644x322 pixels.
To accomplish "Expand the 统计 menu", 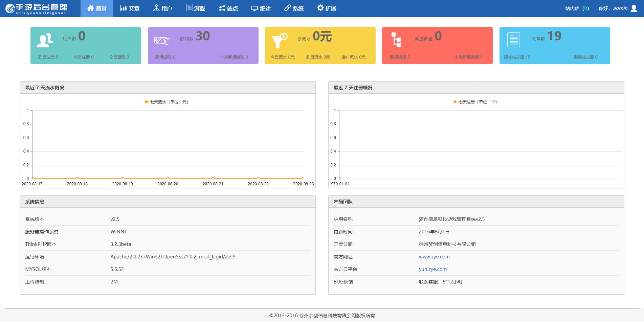I will tap(261, 8).
